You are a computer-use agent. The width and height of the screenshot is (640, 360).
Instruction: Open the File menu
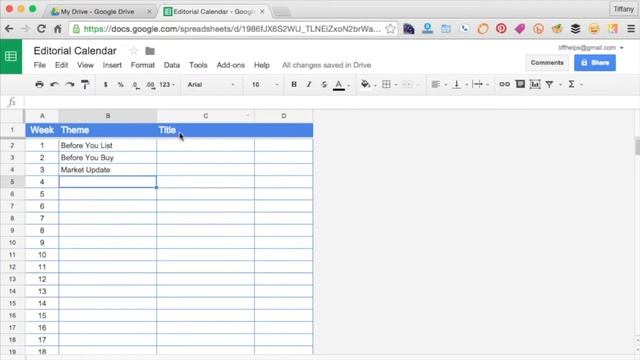pos(40,65)
